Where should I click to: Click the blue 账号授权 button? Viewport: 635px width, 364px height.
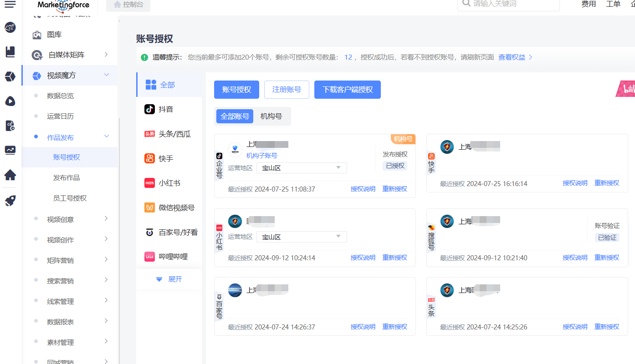pos(236,90)
